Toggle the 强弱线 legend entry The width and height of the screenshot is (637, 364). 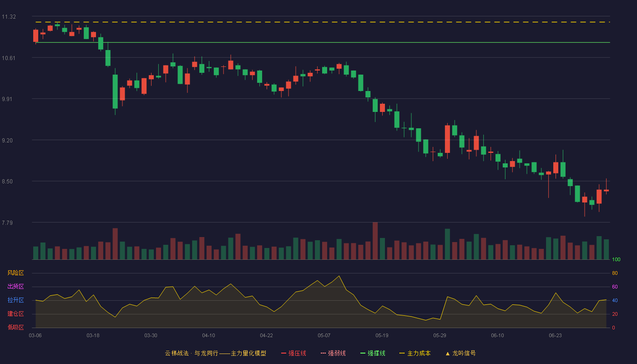[x=333, y=353]
